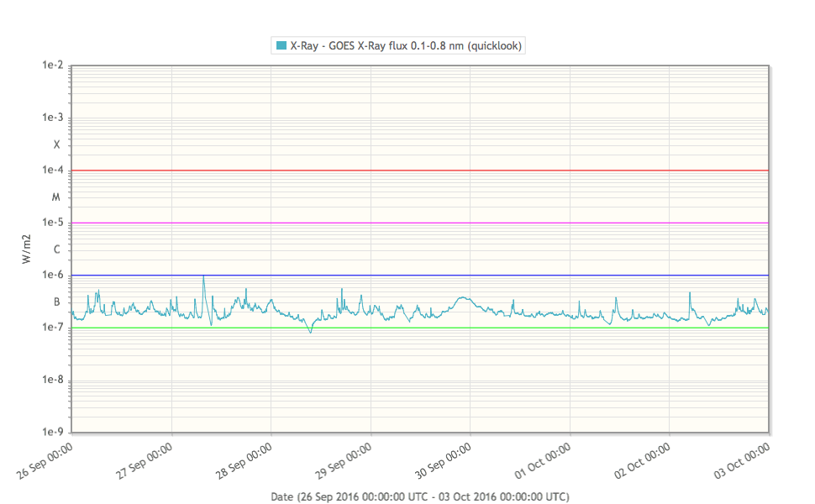This screenshot has height=504, width=815.
Task: Click the W/m2 y-axis title
Action: click(x=27, y=249)
